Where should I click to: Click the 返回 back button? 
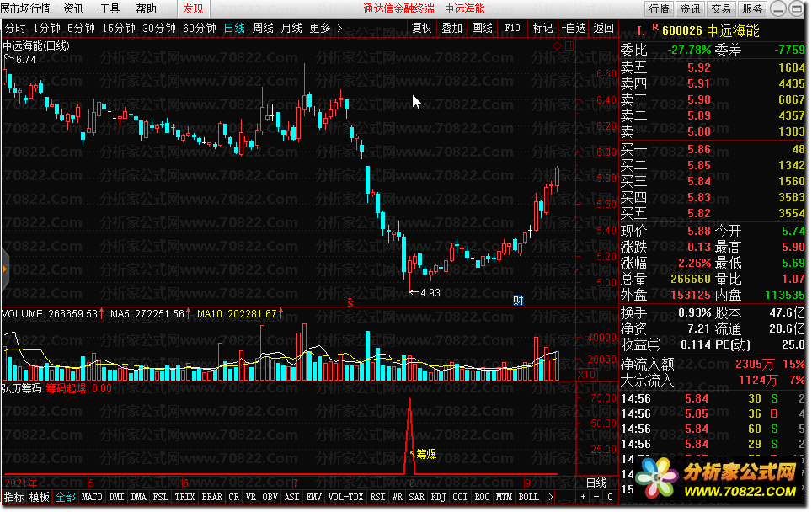pyautogui.click(x=603, y=29)
